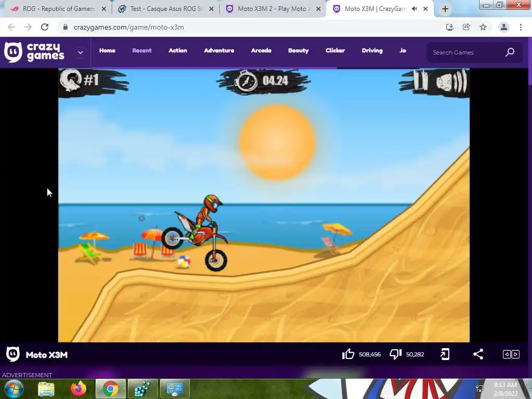
Task: Open the Chrome profile icon
Action: pos(504,27)
